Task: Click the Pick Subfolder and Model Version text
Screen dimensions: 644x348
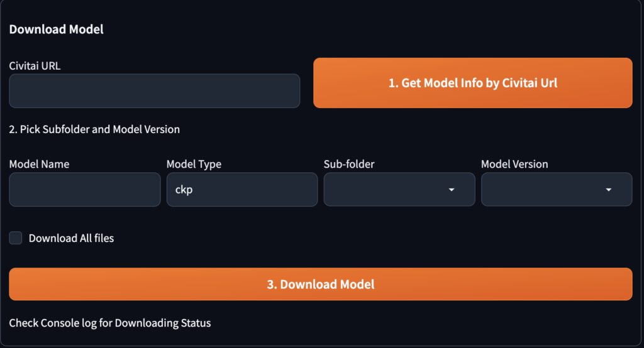Action: coord(94,129)
